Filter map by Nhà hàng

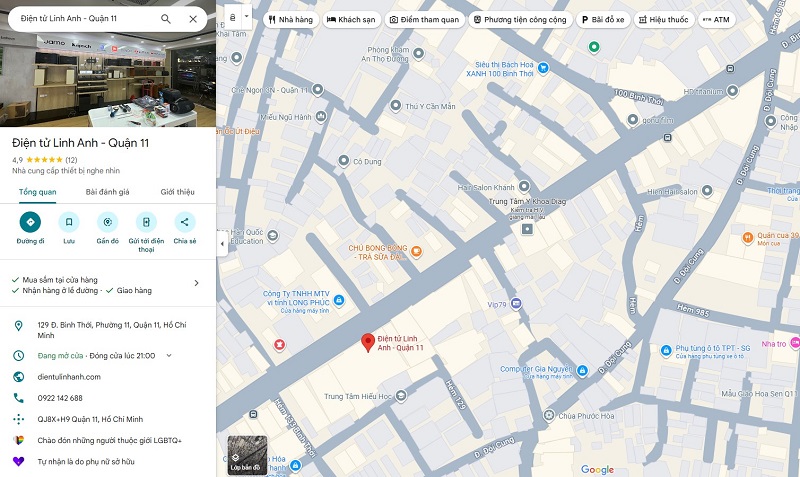[291, 19]
